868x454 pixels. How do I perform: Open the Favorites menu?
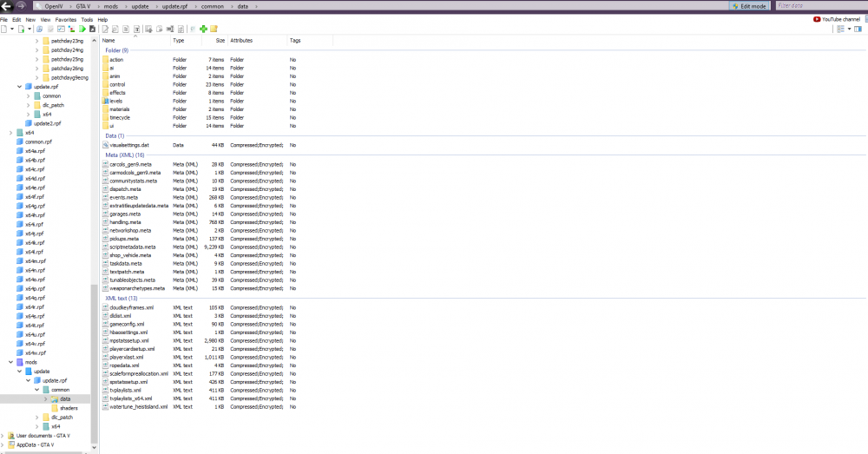pos(66,19)
